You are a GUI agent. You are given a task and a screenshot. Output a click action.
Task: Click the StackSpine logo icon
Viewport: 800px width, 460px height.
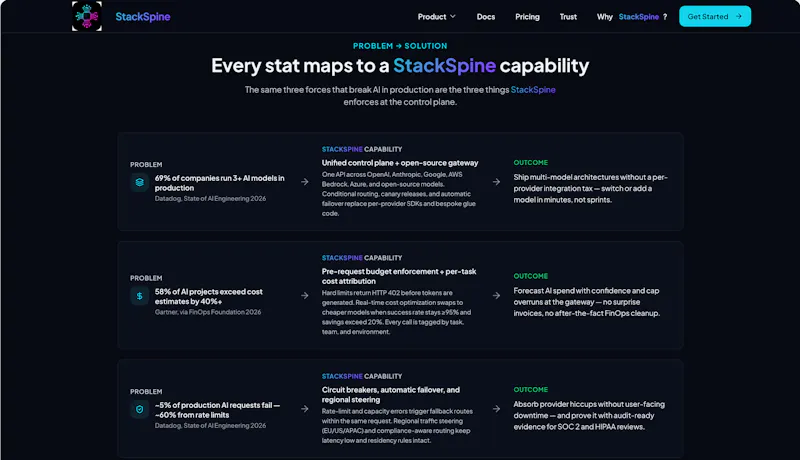pos(87,16)
